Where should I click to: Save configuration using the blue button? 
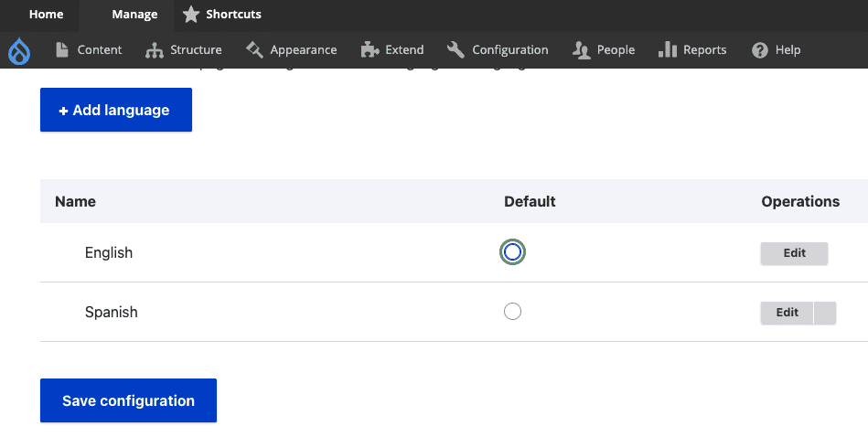(x=128, y=400)
